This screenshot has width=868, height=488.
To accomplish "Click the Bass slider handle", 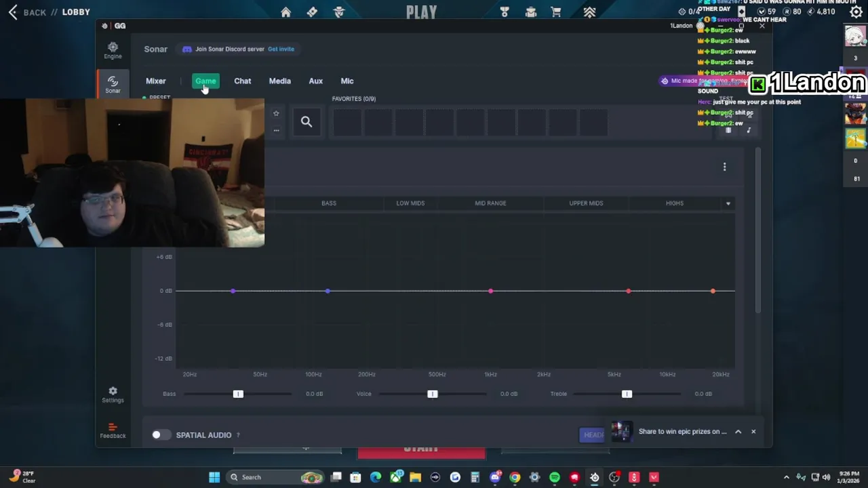I will click(x=238, y=394).
